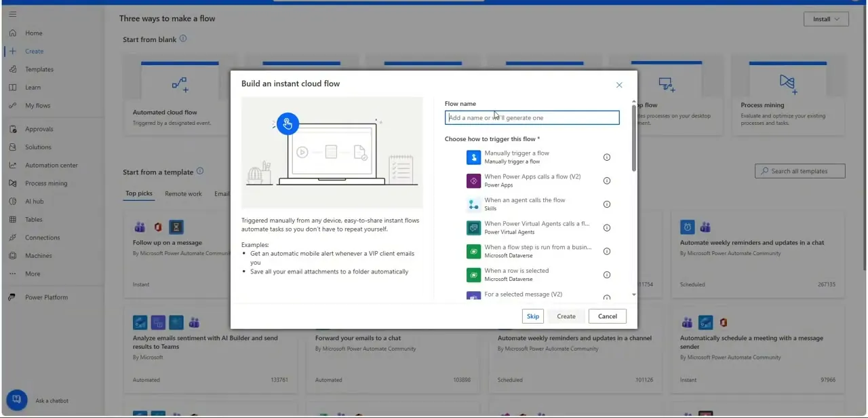
Task: Show info for When Power Apps calls a flow
Action: tap(607, 180)
